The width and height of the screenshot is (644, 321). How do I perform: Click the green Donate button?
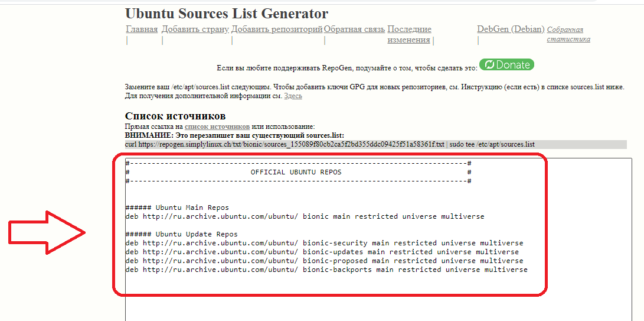(507, 64)
